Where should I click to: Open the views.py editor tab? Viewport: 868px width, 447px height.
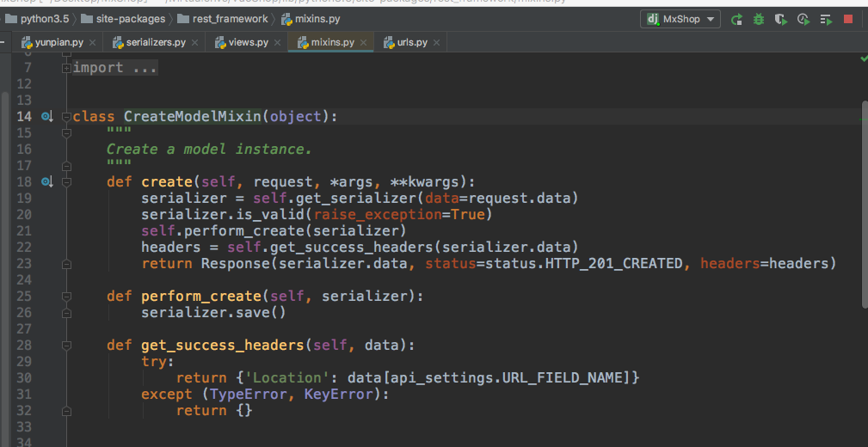(246, 43)
